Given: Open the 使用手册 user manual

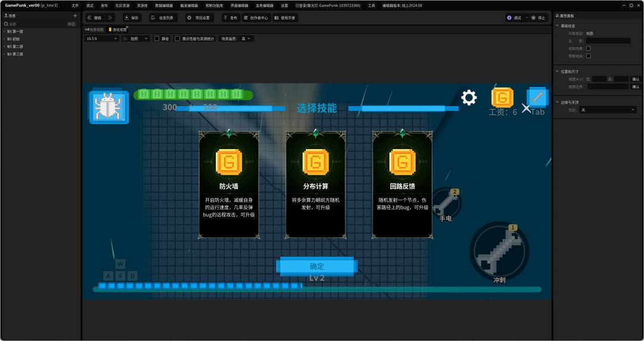Looking at the screenshot, I should point(285,18).
